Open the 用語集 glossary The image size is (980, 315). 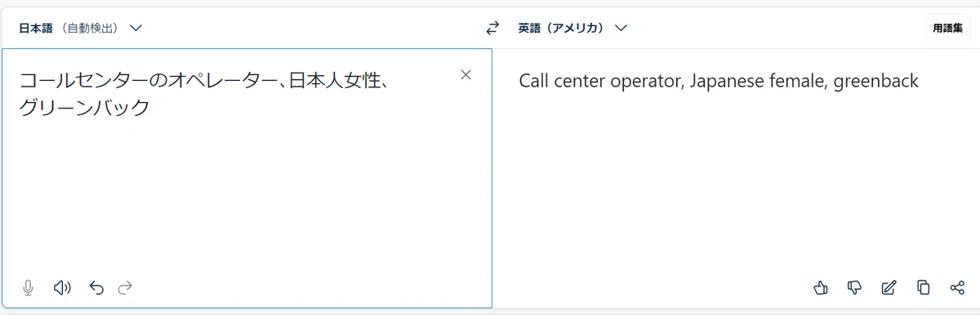click(948, 28)
